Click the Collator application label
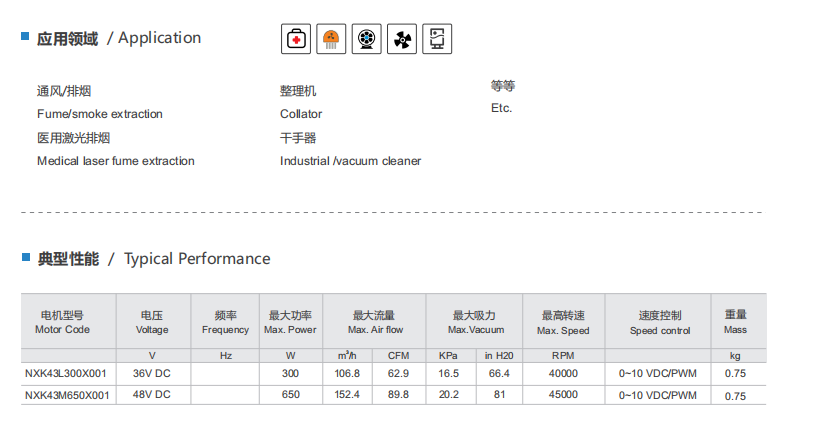Viewport: 827px width, 438px height. pos(301,114)
